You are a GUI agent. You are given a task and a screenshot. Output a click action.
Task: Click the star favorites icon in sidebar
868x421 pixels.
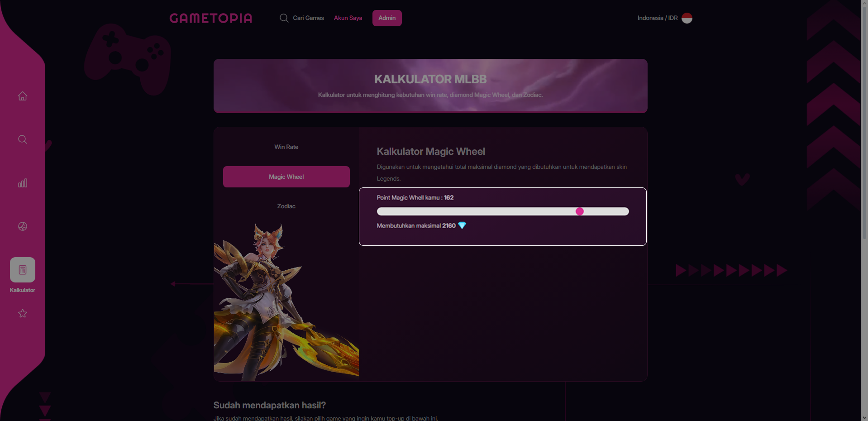[x=23, y=313]
